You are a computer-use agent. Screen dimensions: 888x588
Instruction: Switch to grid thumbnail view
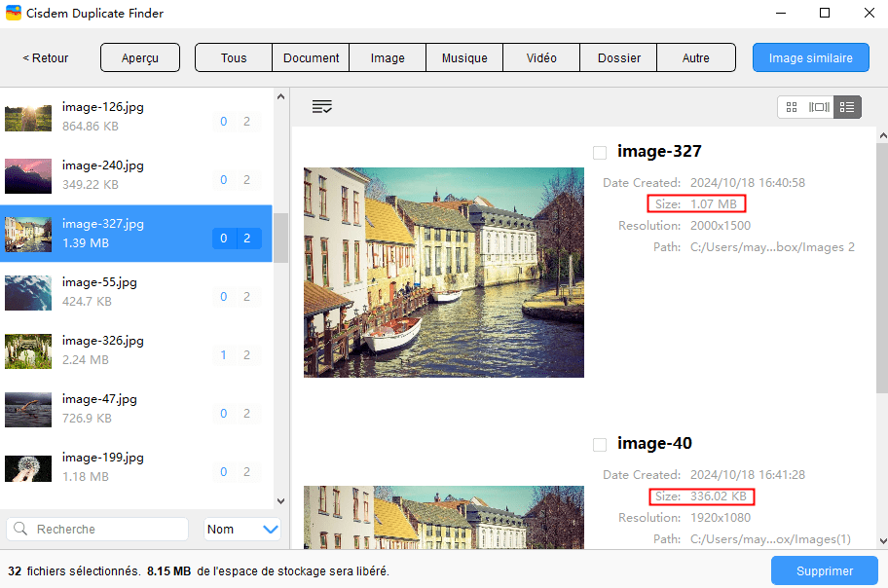pyautogui.click(x=792, y=107)
